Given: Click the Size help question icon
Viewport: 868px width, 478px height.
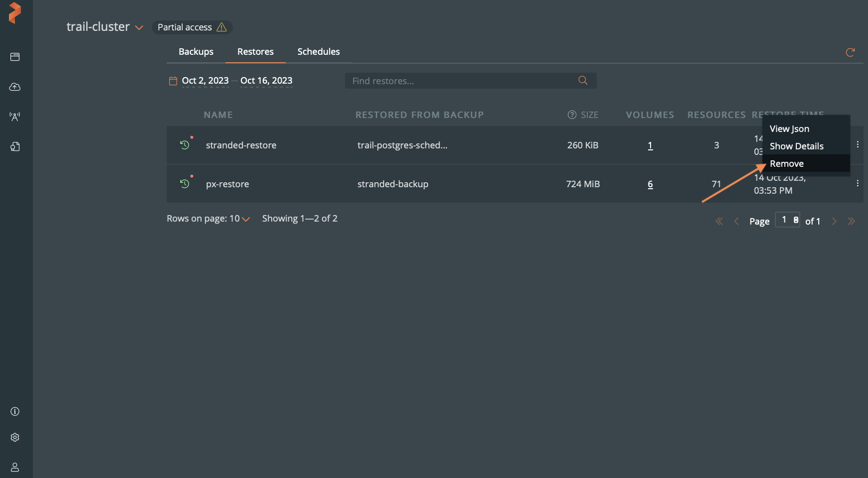Looking at the screenshot, I should click(572, 115).
